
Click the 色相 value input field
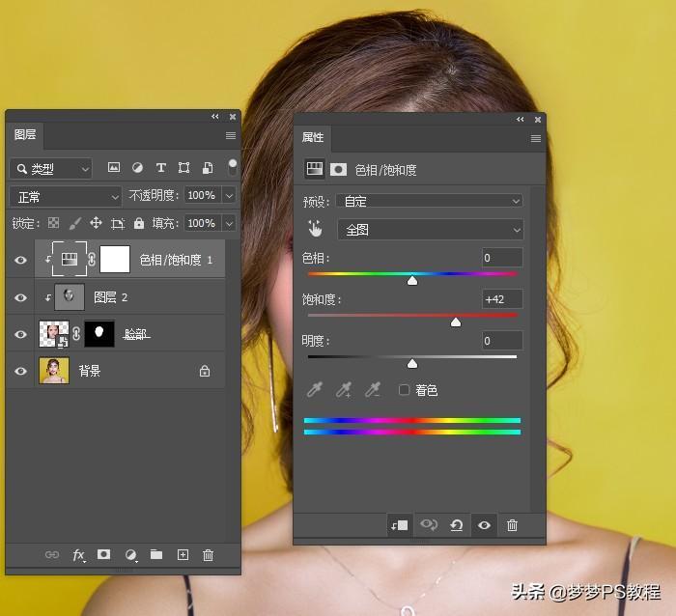coord(502,258)
